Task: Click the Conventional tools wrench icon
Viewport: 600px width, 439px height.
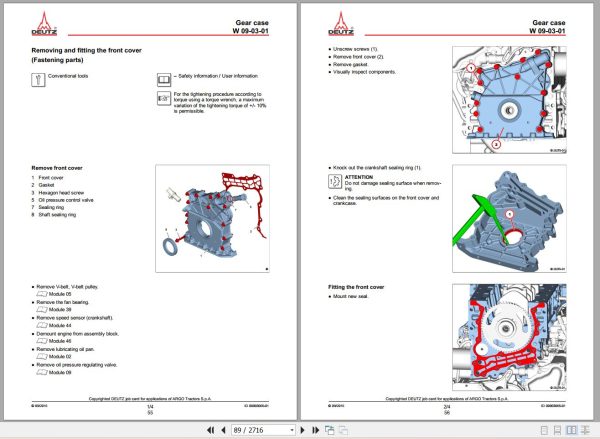Action: pyautogui.click(x=38, y=80)
